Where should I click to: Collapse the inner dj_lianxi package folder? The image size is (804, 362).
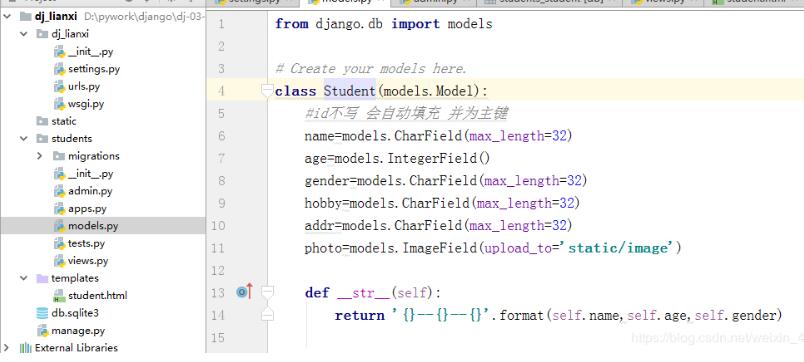tap(24, 34)
